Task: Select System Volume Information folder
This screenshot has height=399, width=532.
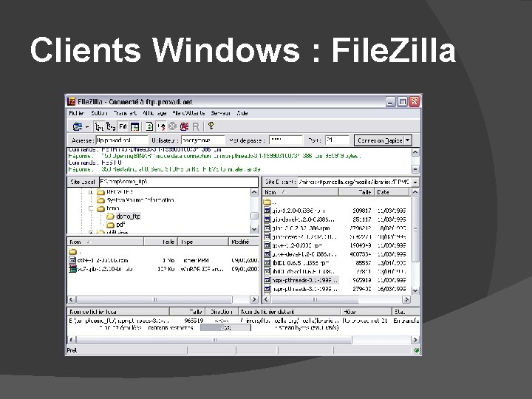Action: coord(135,199)
